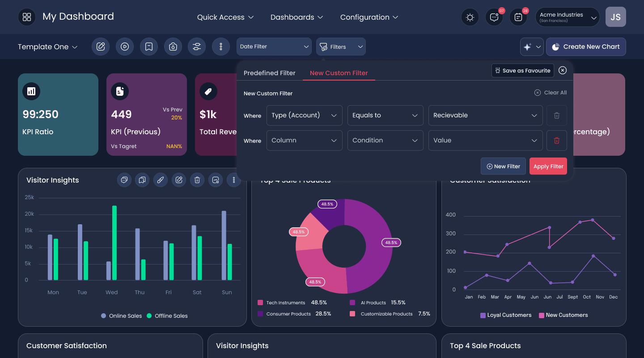Viewport: 644px width, 358px height.
Task: Click the red delete icon on second filter row
Action: (x=557, y=141)
